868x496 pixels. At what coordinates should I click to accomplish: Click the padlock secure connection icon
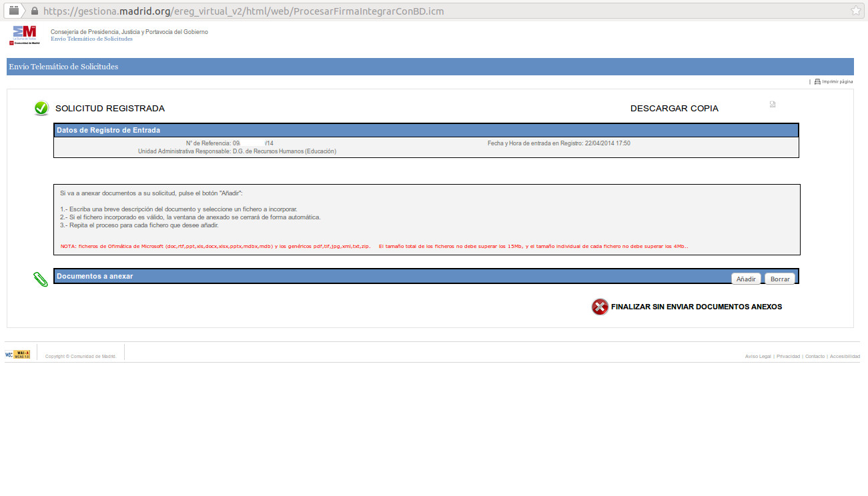coord(35,11)
